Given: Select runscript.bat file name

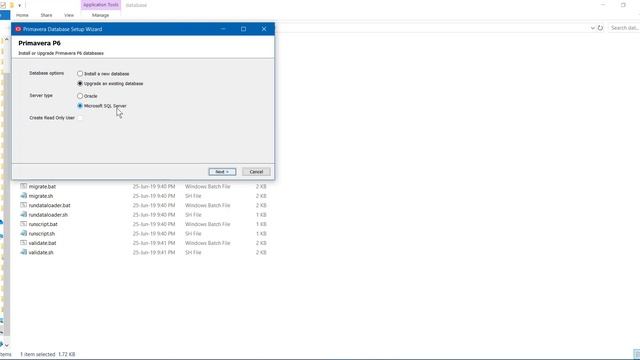Looking at the screenshot, I should click(43, 224).
